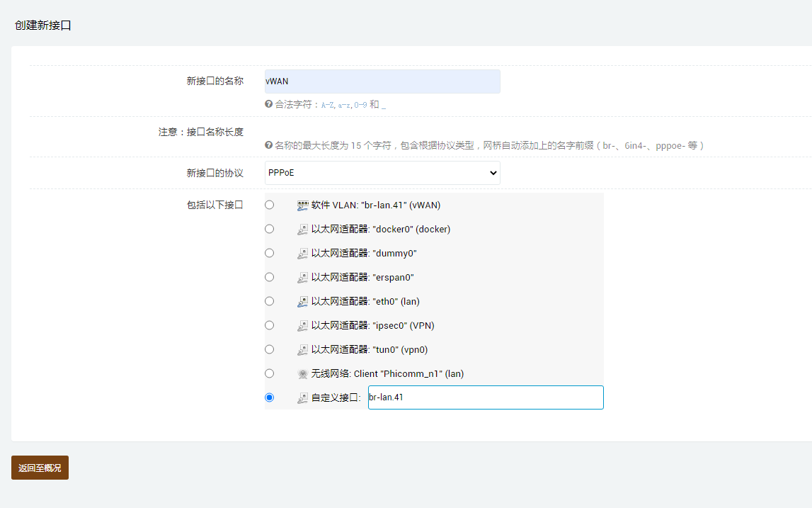Click the 无线网络: Client "Phicomm_n1" (lan) label
812x508 pixels.
(x=387, y=374)
